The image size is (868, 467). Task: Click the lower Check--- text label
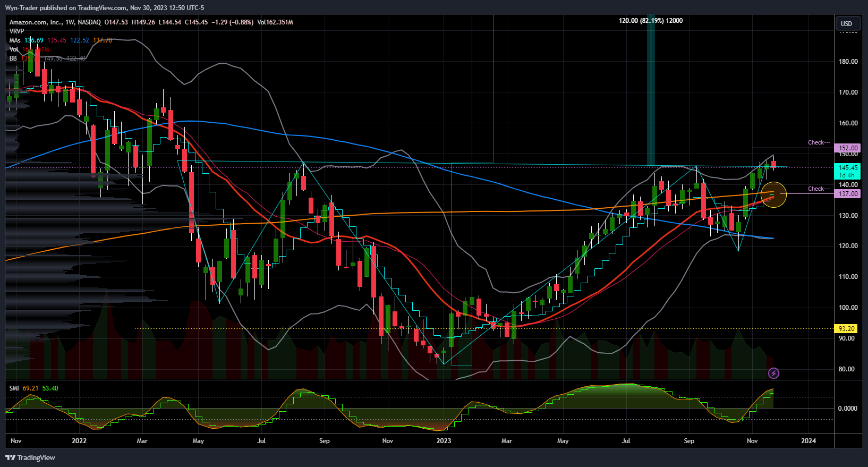pos(819,189)
